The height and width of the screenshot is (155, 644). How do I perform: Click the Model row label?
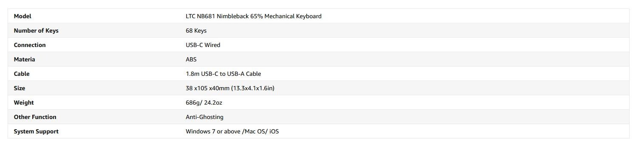coord(23,16)
